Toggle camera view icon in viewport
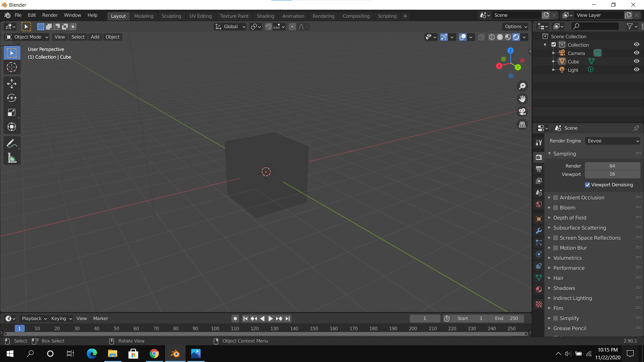The height and width of the screenshot is (362, 644). click(x=522, y=112)
